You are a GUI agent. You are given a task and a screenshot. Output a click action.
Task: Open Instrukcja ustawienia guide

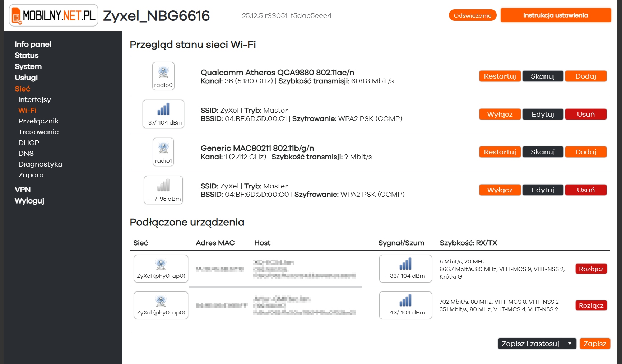point(556,15)
